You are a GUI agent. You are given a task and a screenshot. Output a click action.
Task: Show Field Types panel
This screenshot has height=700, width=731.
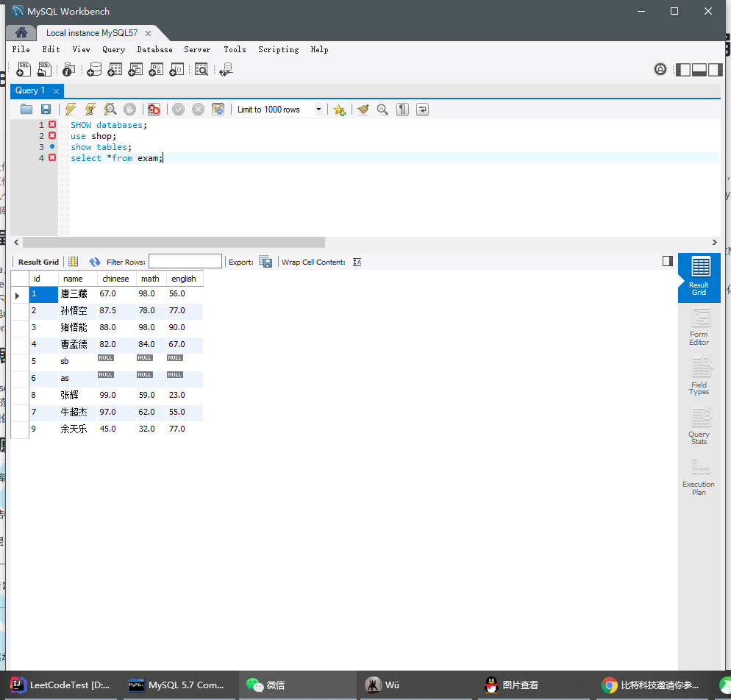point(699,376)
